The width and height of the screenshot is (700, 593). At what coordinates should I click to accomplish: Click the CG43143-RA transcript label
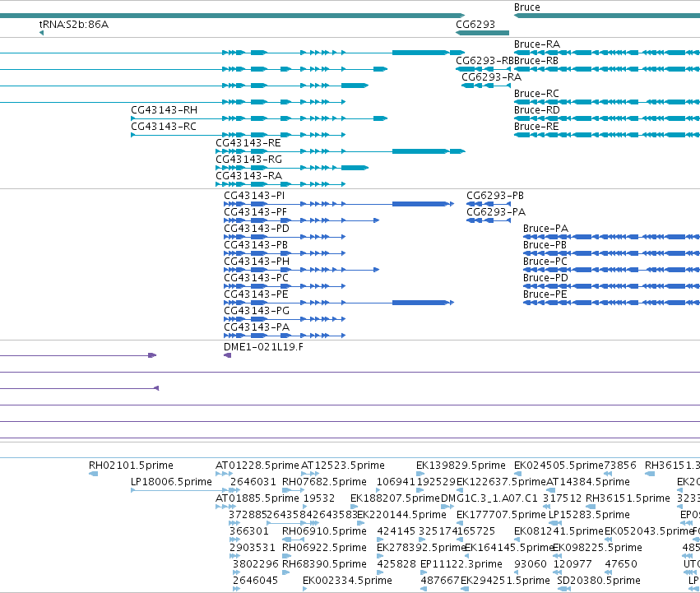(x=248, y=176)
